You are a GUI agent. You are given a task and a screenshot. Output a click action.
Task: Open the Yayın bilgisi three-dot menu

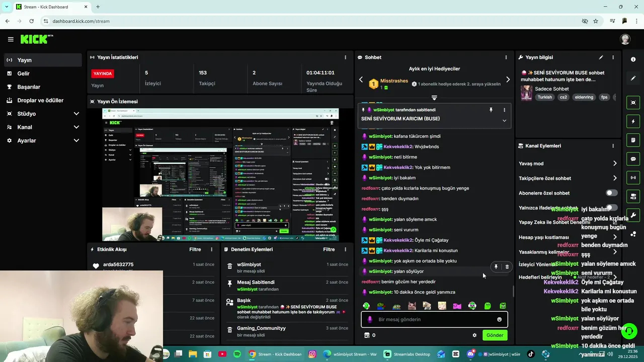coord(613,57)
